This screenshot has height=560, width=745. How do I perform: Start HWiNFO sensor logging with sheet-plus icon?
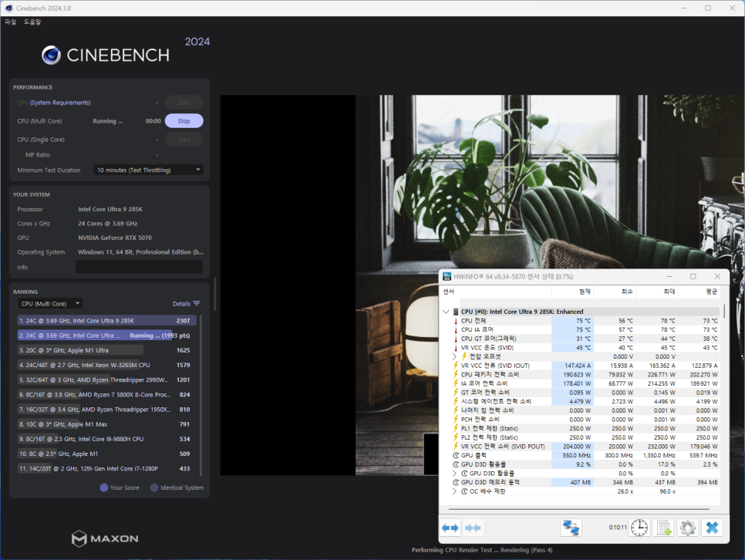click(663, 528)
